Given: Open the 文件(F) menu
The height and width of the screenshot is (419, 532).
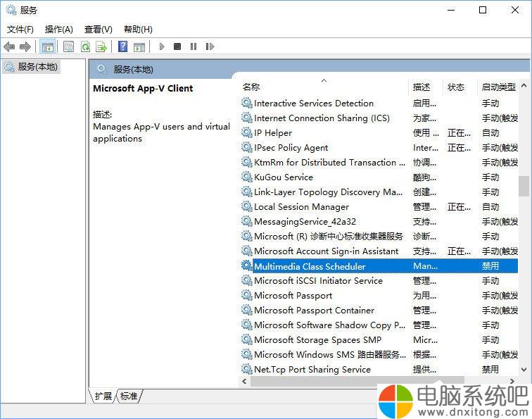Looking at the screenshot, I should (20, 30).
